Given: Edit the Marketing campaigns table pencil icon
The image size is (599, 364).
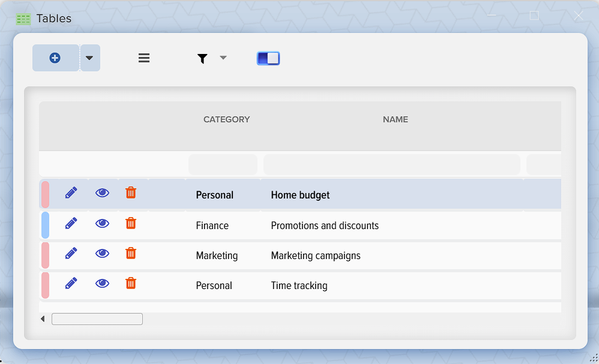Looking at the screenshot, I should [x=71, y=253].
